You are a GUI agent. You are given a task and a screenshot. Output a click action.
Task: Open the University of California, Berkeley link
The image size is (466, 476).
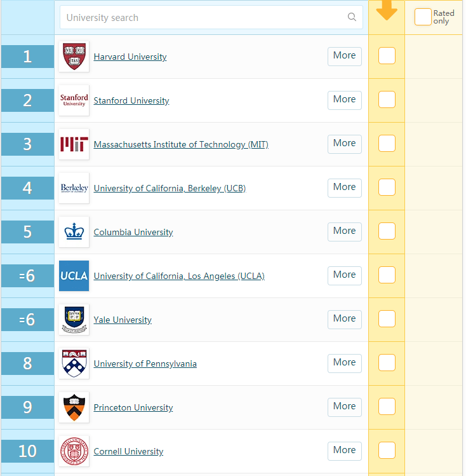click(170, 188)
